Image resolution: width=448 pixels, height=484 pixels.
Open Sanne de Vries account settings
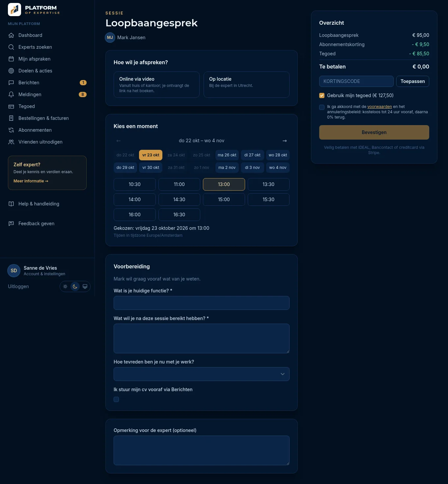coord(37,271)
